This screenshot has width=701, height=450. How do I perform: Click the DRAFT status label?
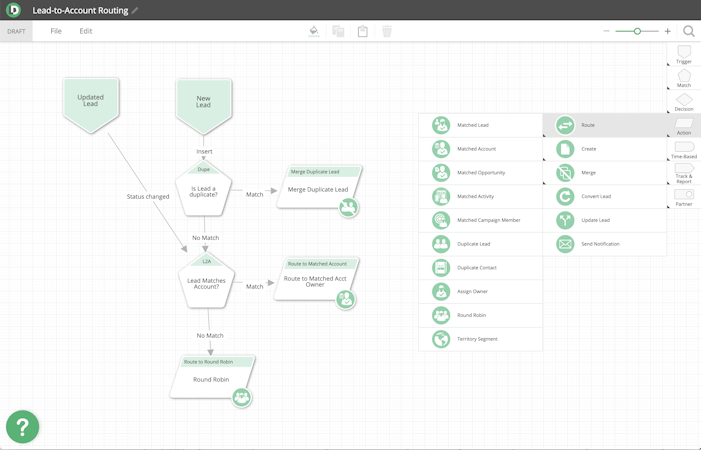tap(16, 31)
